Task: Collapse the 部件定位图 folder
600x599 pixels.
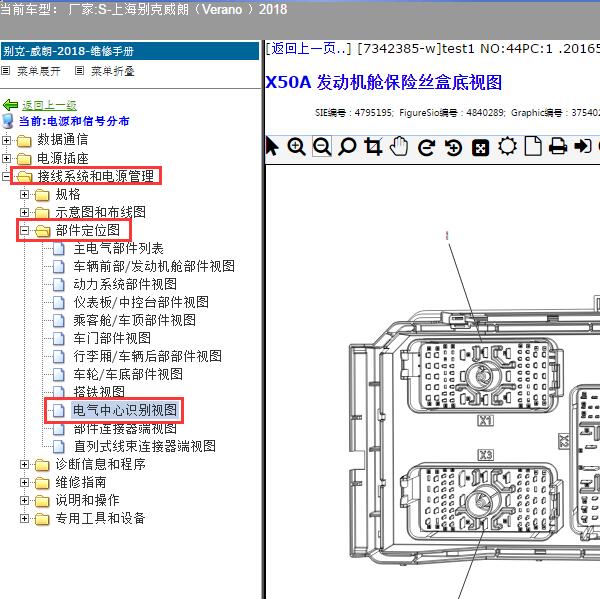Action: point(25,230)
